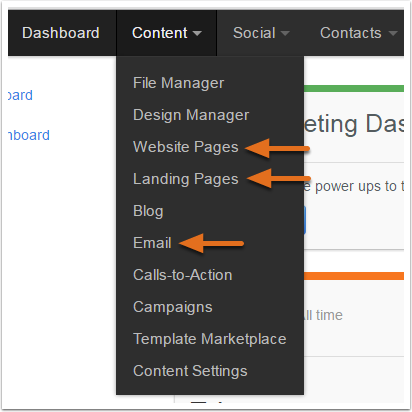Follow the upper blue 'ard' sidebar link

(20, 95)
